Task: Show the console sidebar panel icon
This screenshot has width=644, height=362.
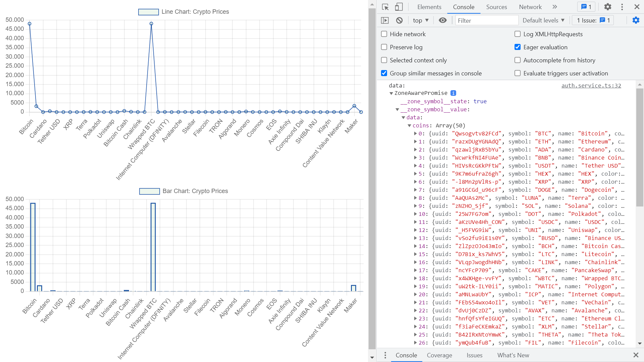Action: [x=385, y=20]
